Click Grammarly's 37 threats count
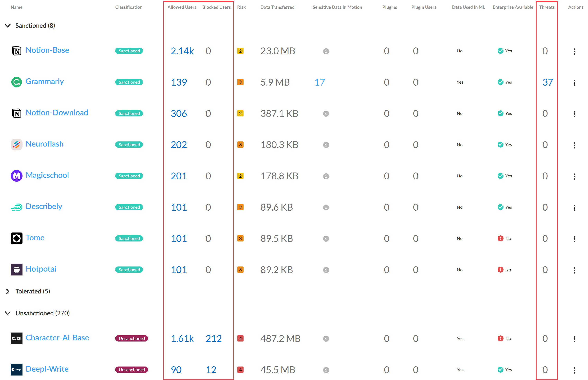The image size is (588, 380). 548,82
